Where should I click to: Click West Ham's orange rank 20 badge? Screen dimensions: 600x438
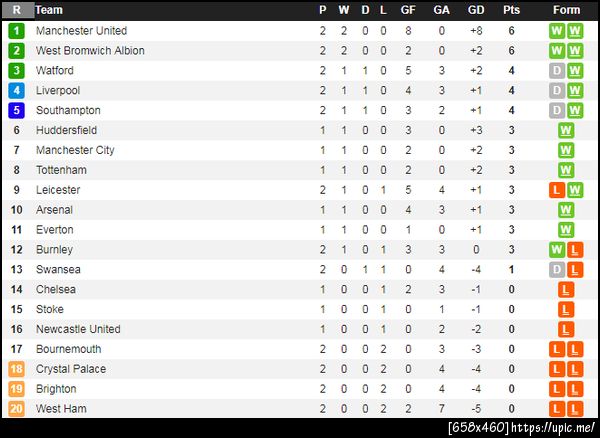16,408
